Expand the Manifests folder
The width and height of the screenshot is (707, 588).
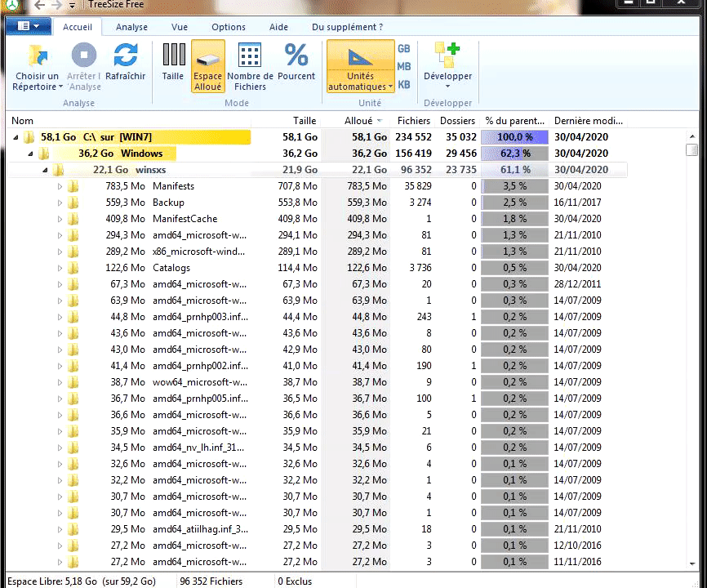tap(60, 186)
